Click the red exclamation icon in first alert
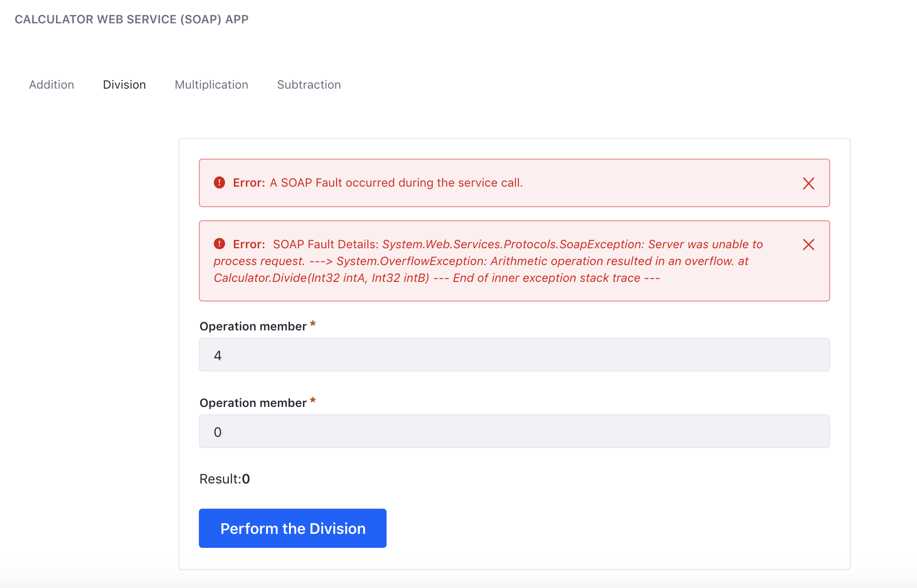This screenshot has height=588, width=917. tap(219, 182)
